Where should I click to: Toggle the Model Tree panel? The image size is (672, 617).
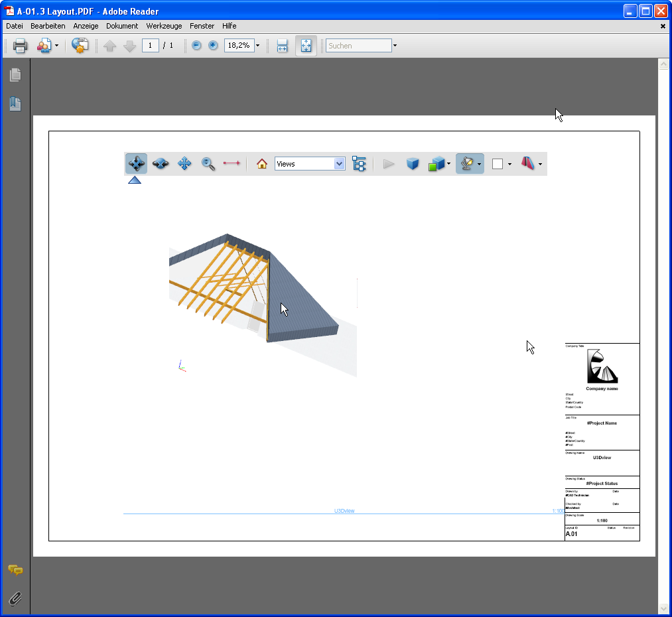pyautogui.click(x=359, y=163)
